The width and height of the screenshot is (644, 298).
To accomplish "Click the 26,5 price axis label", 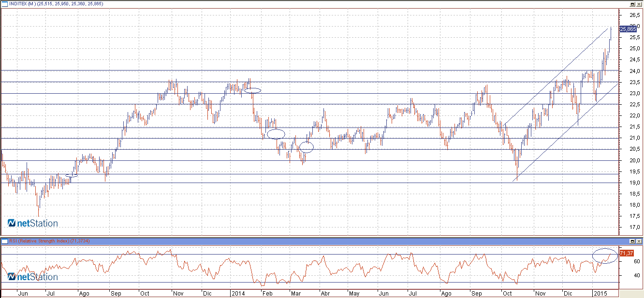I will pos(635,15).
